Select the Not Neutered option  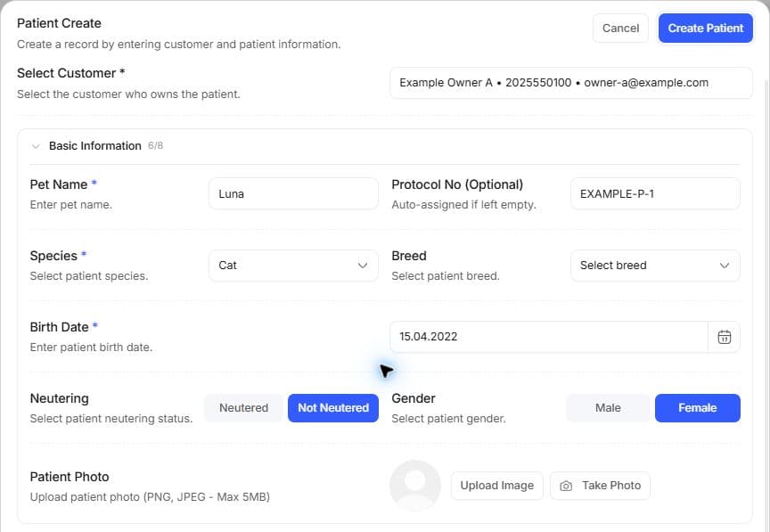[x=333, y=408]
